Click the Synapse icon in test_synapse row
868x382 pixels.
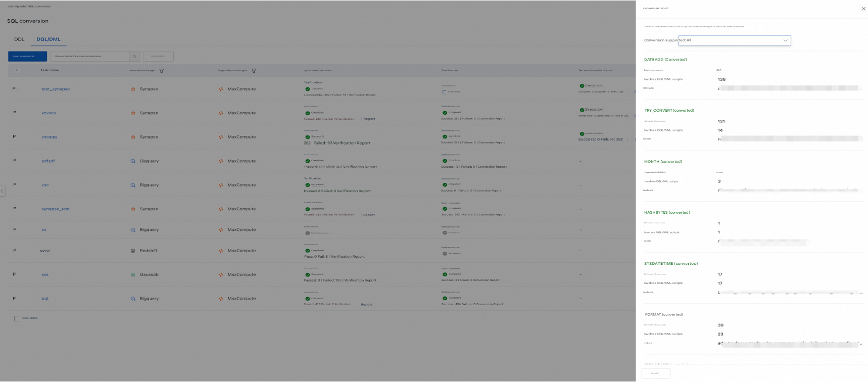point(133,89)
